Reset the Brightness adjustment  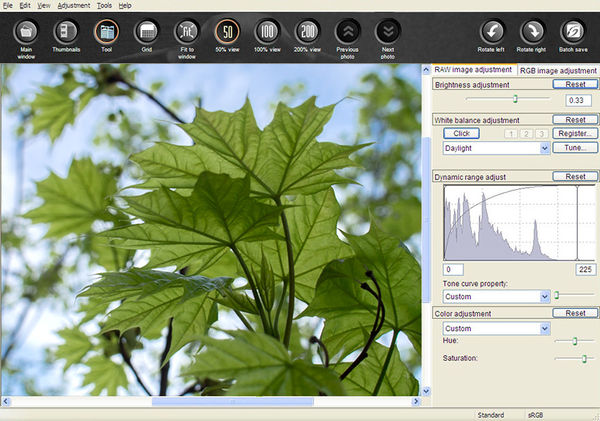coord(575,85)
